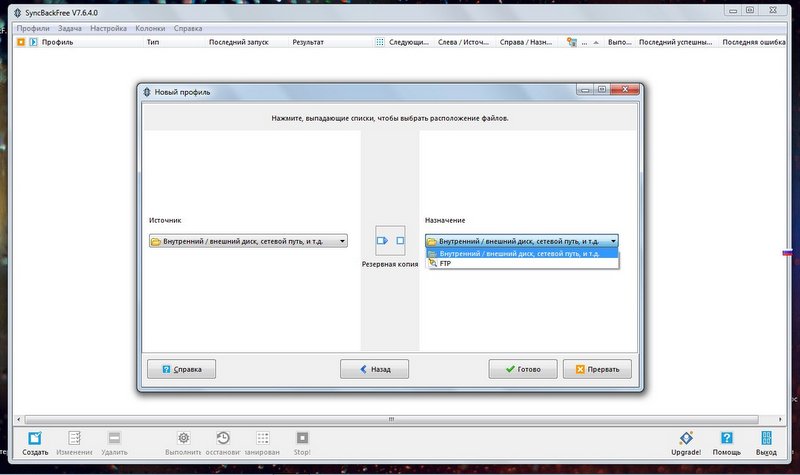
Task: Open the Профили menu
Action: click(33, 29)
